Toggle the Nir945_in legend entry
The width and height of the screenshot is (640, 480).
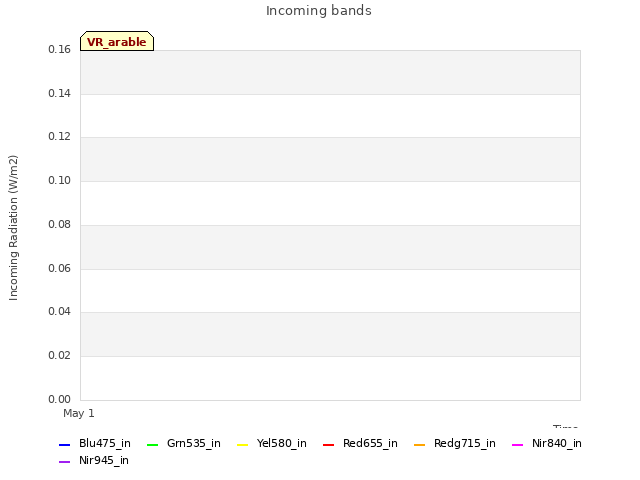tap(94, 461)
